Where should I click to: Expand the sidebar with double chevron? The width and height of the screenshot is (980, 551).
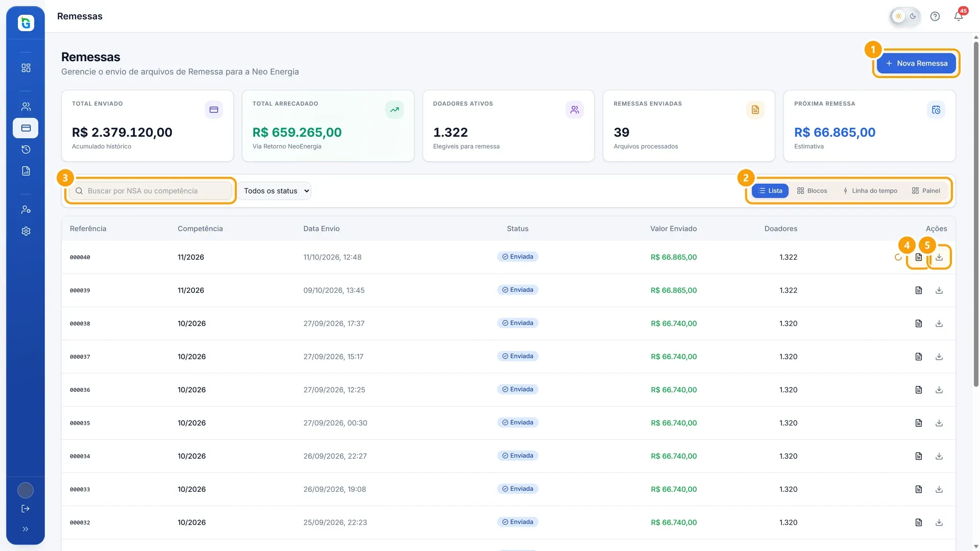click(x=26, y=529)
